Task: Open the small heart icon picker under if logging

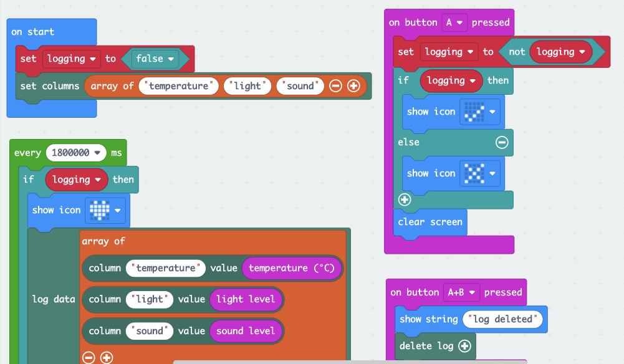Action: (x=480, y=112)
